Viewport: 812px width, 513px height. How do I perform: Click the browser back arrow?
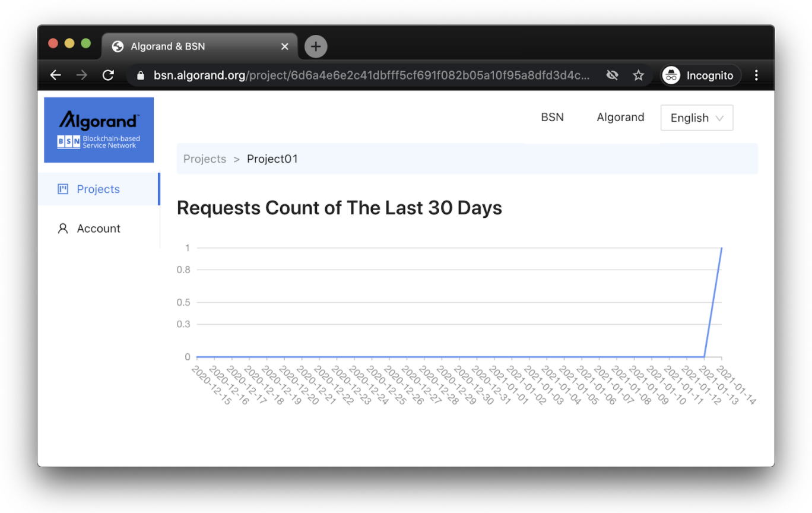(x=55, y=75)
